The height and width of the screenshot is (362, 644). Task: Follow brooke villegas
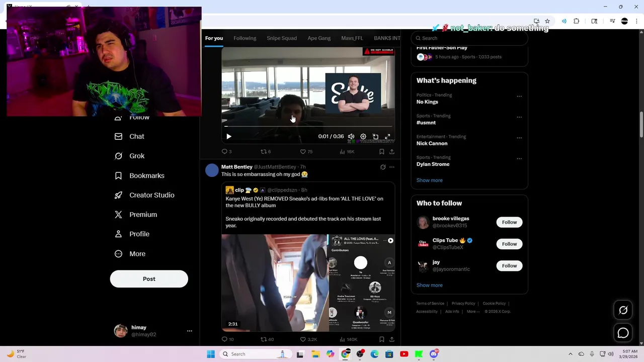(x=509, y=222)
